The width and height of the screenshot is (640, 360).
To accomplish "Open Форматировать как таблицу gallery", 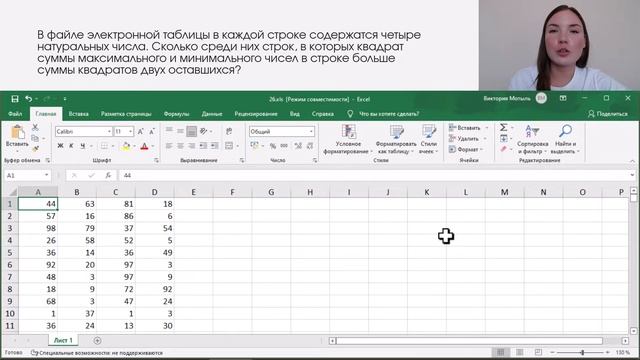I will point(396,140).
